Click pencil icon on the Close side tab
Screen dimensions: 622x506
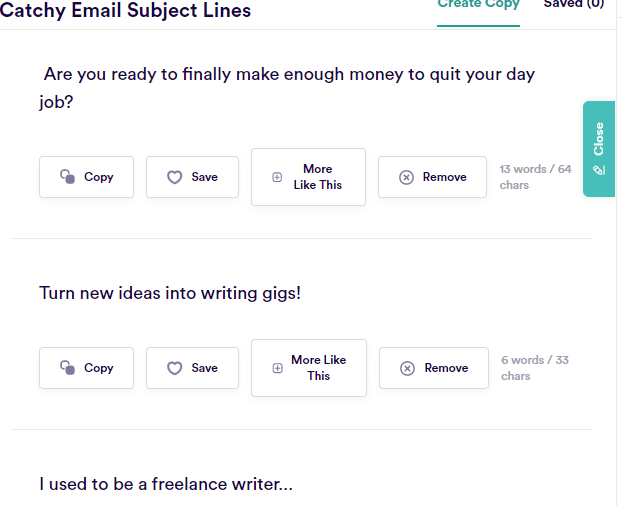click(599, 170)
